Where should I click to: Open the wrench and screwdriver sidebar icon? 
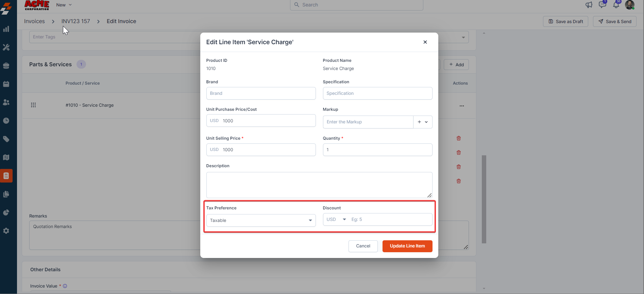[6, 47]
